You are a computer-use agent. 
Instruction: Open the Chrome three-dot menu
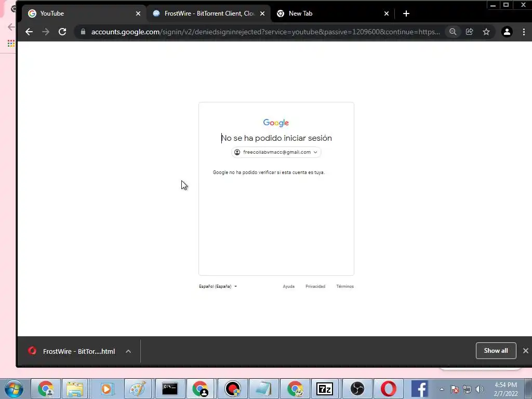coord(524,32)
